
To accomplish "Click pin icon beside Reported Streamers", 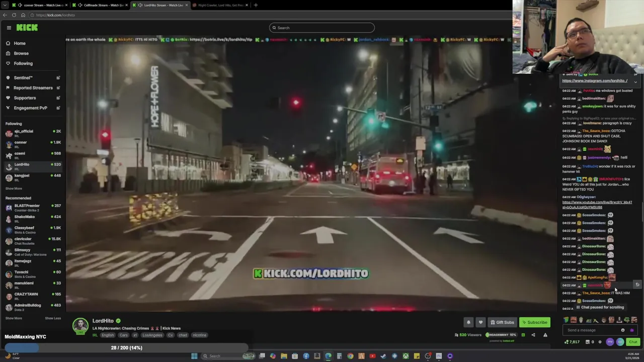I will (x=58, y=88).
